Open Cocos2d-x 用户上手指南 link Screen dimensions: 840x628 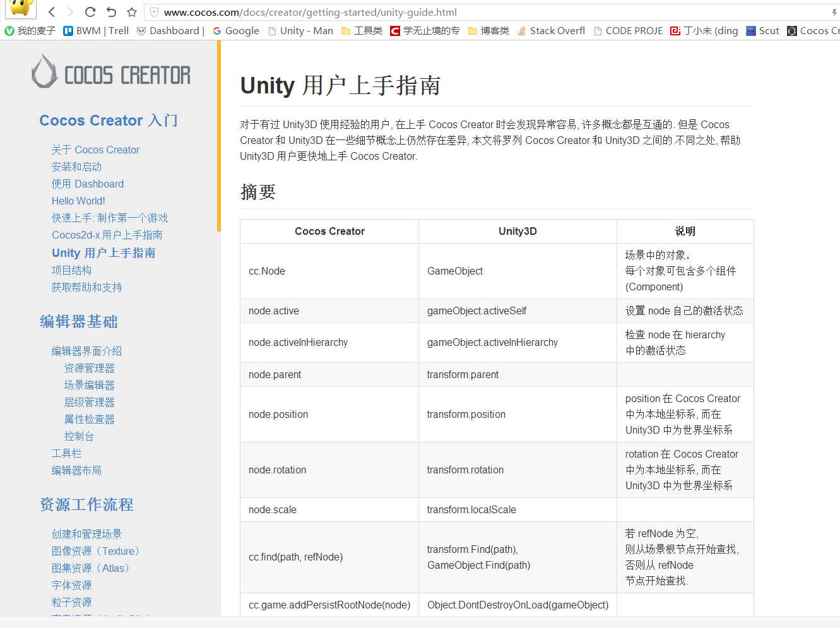(107, 235)
